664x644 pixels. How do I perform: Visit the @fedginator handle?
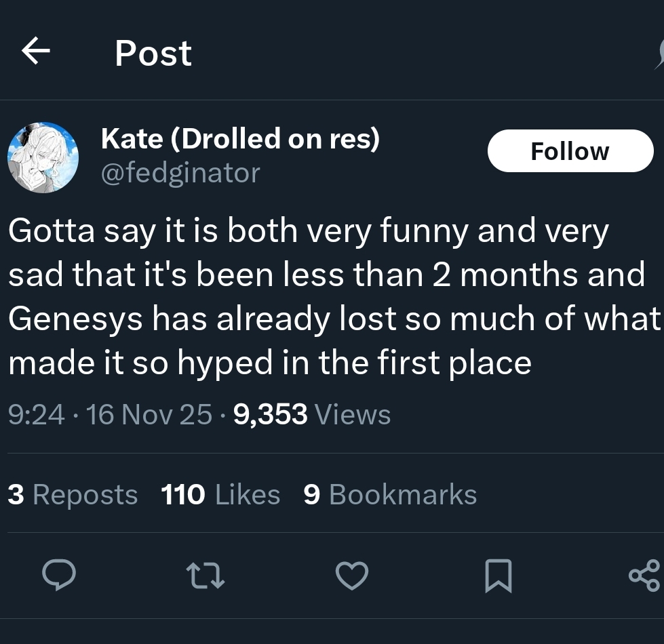(180, 174)
